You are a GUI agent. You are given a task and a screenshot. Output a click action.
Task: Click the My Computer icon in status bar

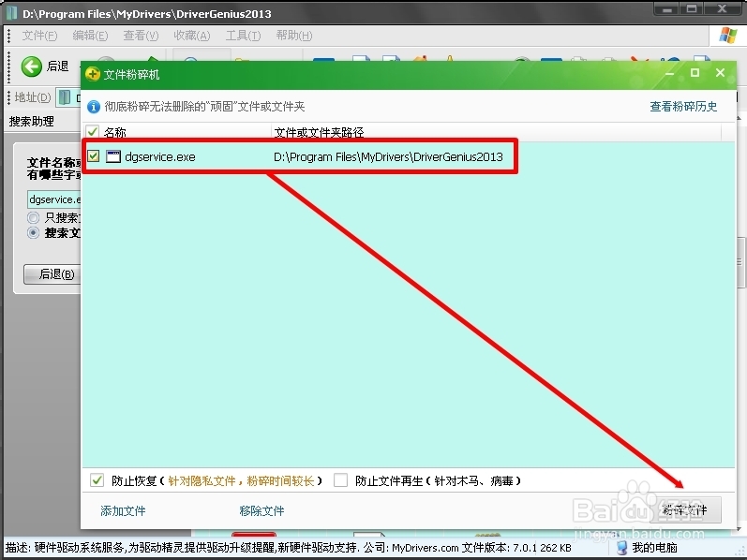pyautogui.click(x=621, y=548)
